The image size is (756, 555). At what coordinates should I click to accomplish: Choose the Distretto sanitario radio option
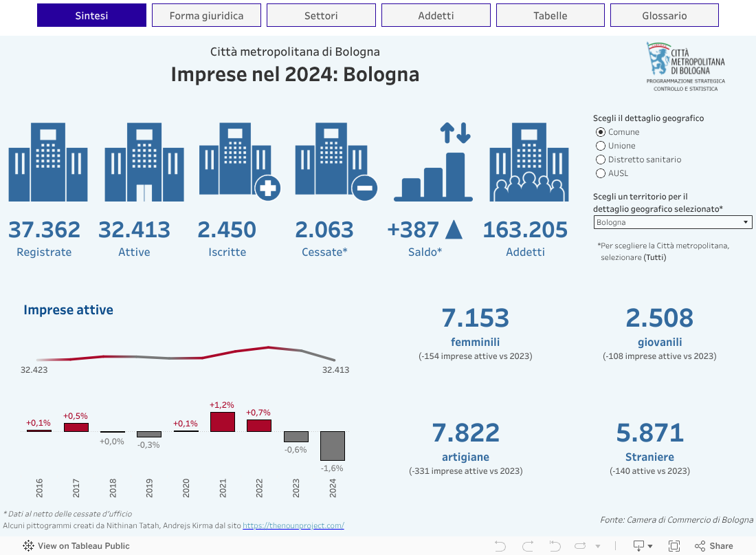pyautogui.click(x=601, y=160)
